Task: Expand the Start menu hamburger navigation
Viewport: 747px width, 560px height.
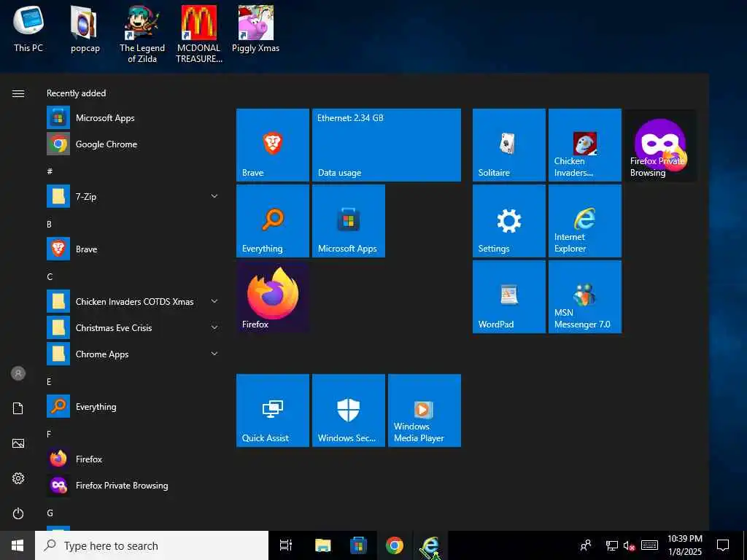Action: click(18, 93)
